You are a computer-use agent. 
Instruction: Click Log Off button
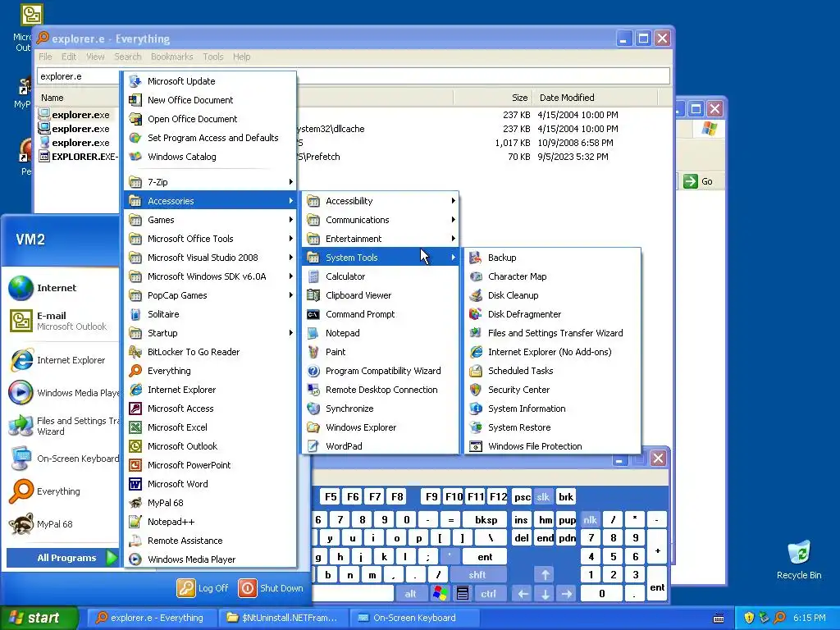pos(203,588)
